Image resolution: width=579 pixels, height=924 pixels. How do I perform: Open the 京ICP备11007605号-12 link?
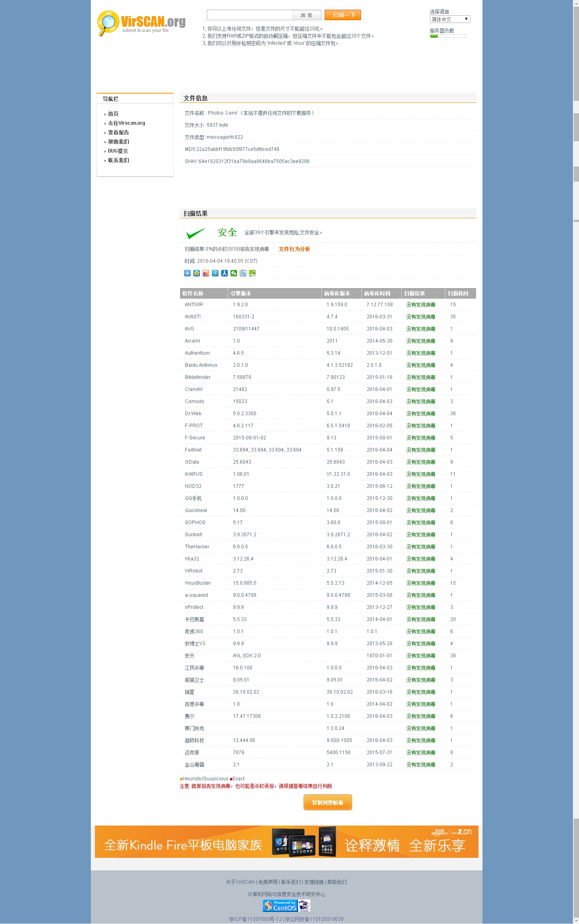pyautogui.click(x=256, y=919)
